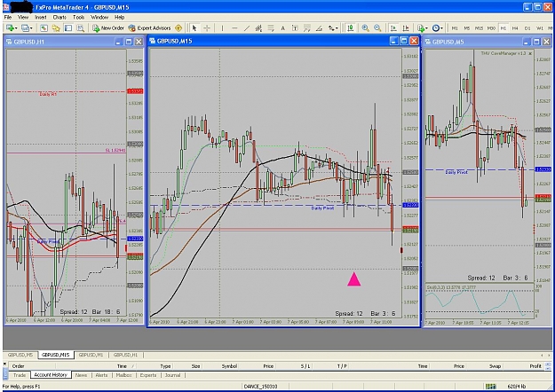Open the Strategy Tester magnifier icon
555x392 pixels.
coord(80,27)
